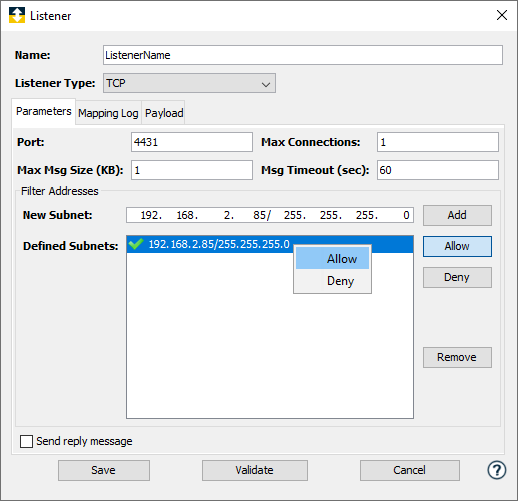Viewport: 518px width, 501px height.
Task: Focus the Port number field
Action: (192, 142)
